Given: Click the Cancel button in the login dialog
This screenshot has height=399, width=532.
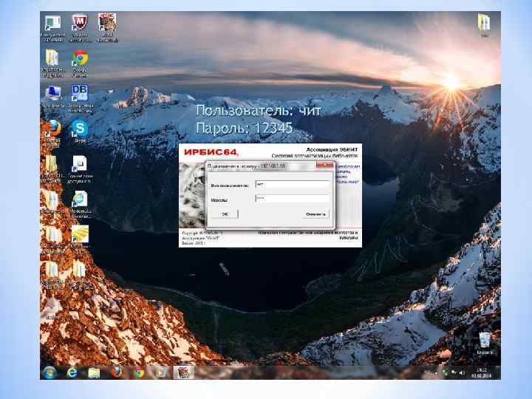Looking at the screenshot, I should point(316,214).
